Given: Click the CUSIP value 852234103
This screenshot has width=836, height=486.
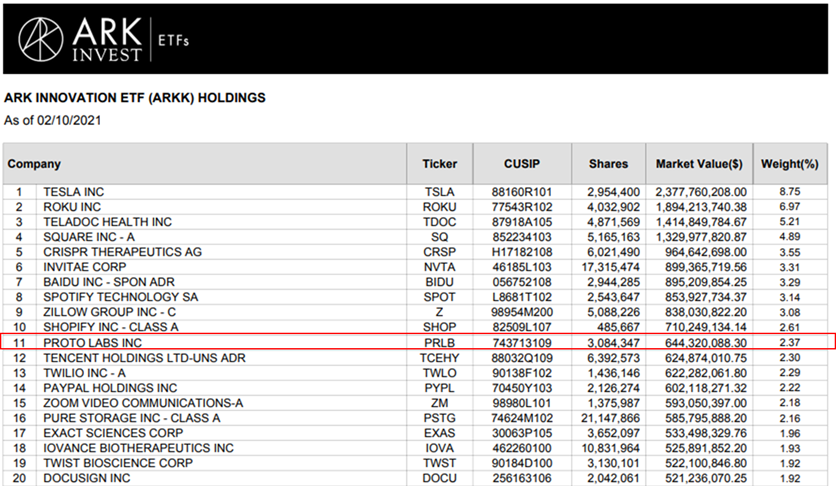Looking at the screenshot, I should pos(522,237).
